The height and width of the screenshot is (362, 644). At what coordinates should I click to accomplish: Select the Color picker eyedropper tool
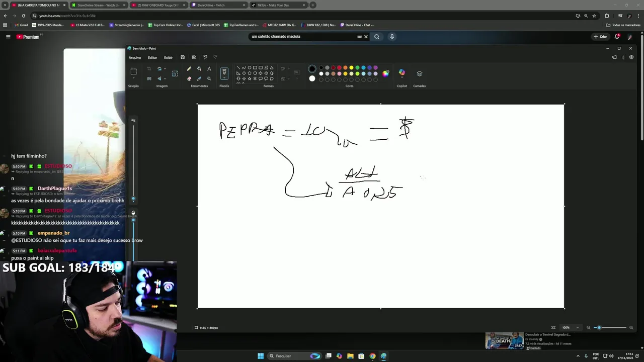(199, 78)
